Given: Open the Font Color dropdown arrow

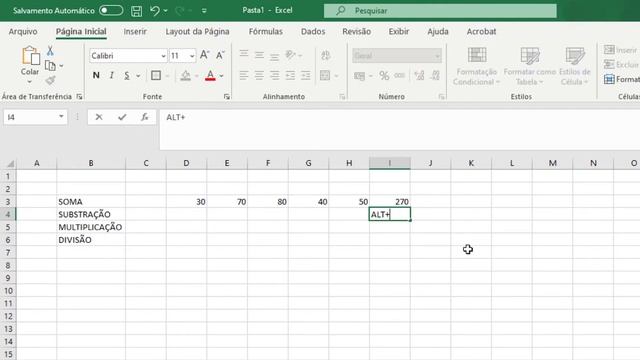Looking at the screenshot, I should pos(222,76).
